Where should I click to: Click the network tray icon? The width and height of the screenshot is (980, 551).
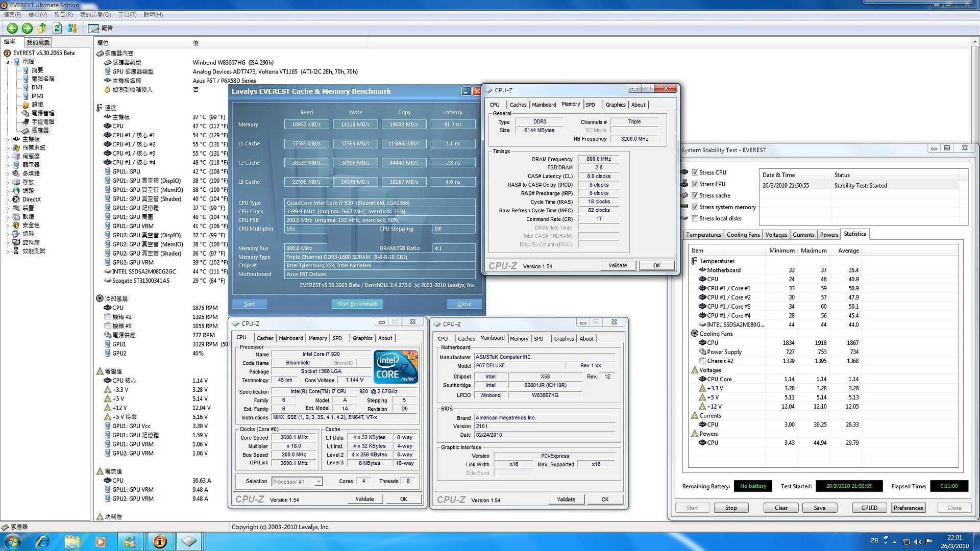click(906, 542)
